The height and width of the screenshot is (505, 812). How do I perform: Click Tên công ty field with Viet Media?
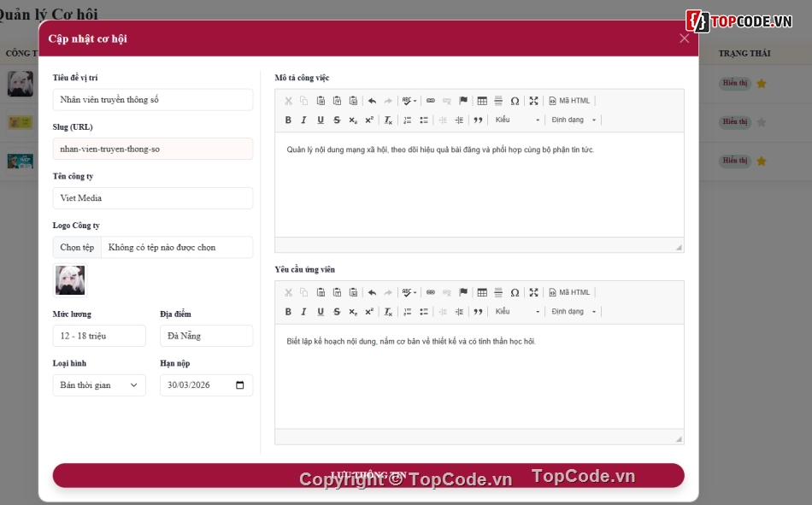click(153, 198)
